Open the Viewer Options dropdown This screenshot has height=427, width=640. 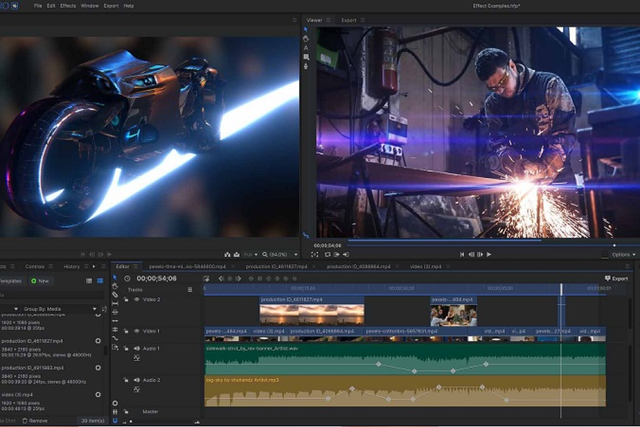tap(624, 254)
